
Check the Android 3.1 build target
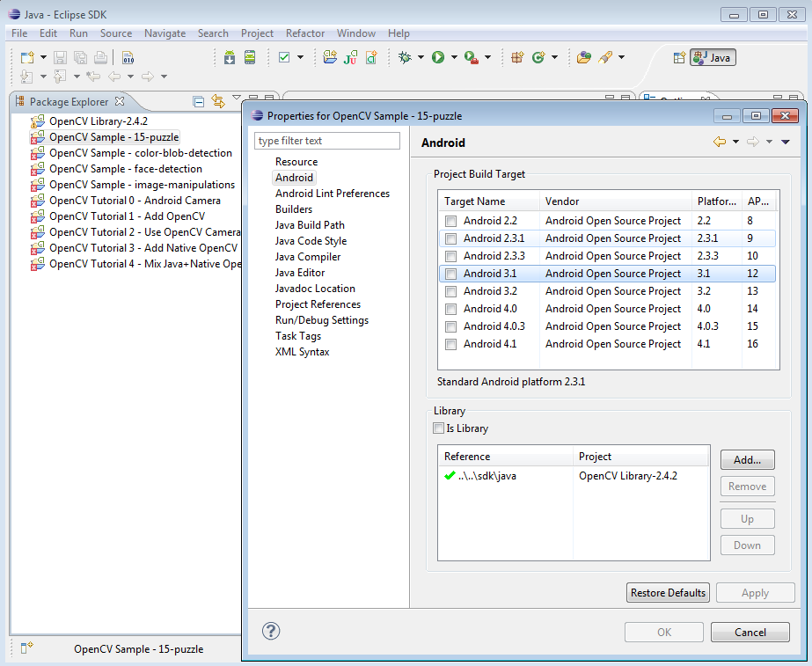(x=450, y=274)
